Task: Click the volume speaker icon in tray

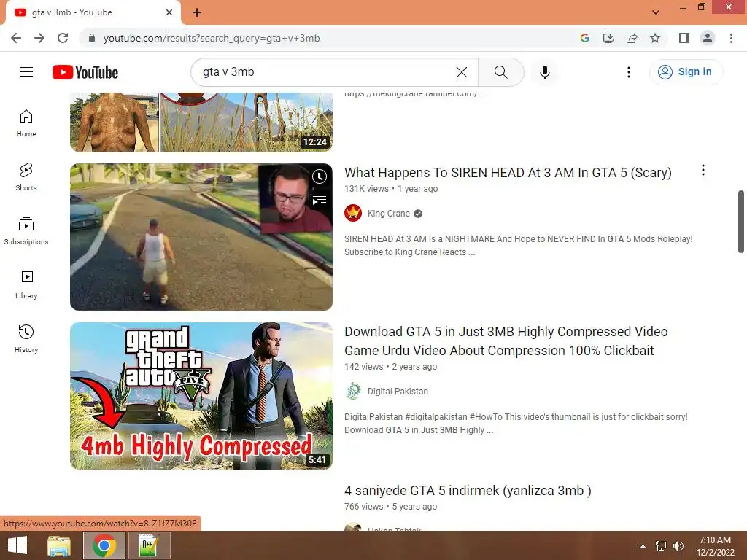Action: [678, 546]
